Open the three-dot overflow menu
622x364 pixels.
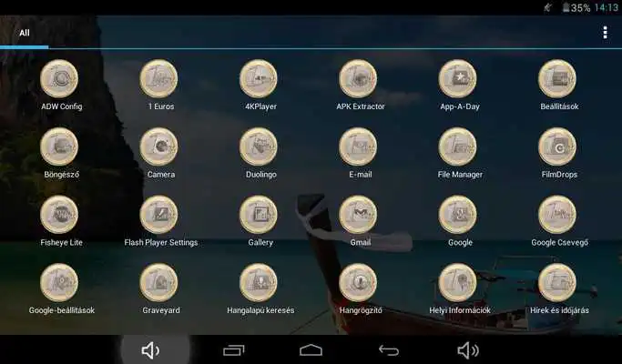(605, 33)
